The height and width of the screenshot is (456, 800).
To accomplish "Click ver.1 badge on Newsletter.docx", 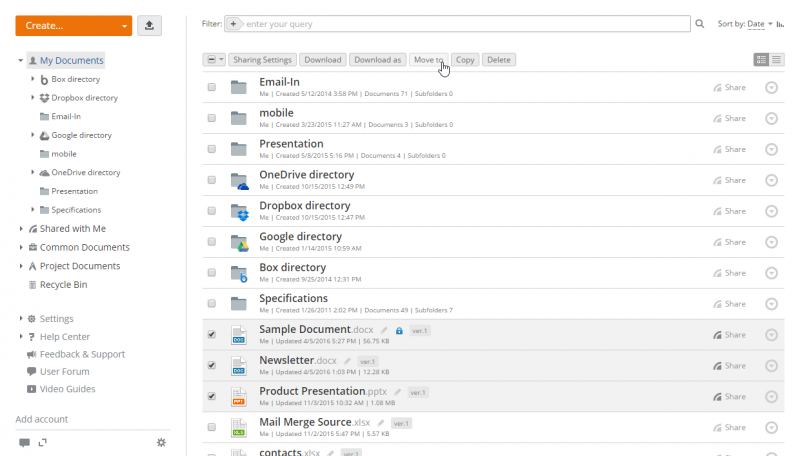I will [367, 362].
